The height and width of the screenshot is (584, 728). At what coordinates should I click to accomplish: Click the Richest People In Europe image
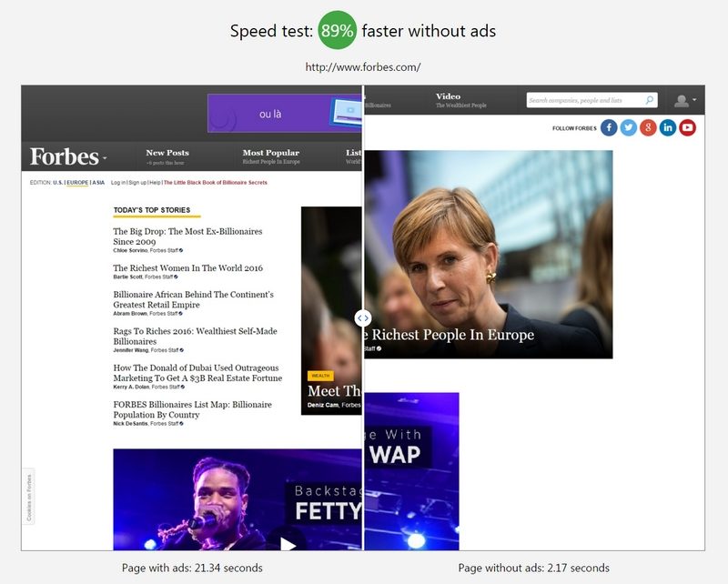click(x=489, y=255)
